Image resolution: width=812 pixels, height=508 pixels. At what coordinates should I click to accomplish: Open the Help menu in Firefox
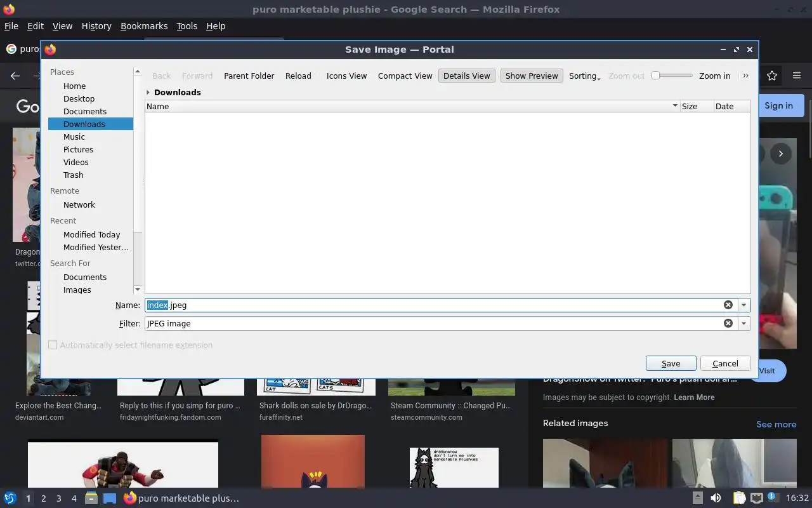coord(216,26)
